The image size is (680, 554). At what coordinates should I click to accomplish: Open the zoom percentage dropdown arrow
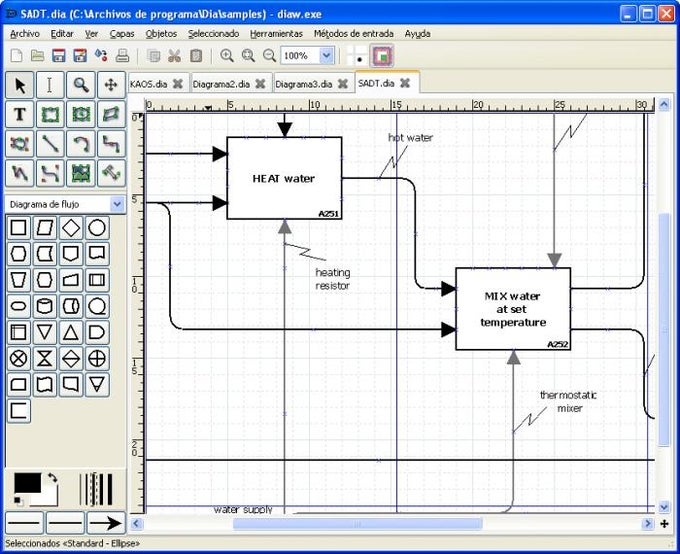tap(327, 56)
